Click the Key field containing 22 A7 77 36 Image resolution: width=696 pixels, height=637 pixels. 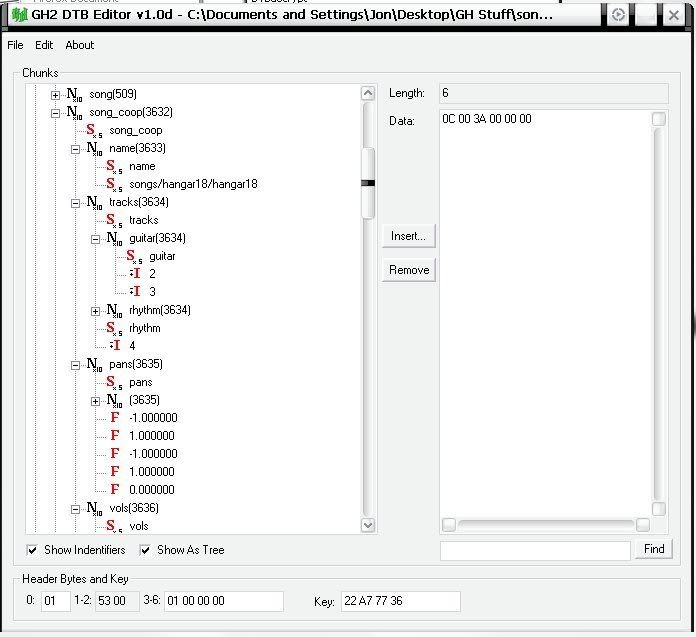pos(400,601)
